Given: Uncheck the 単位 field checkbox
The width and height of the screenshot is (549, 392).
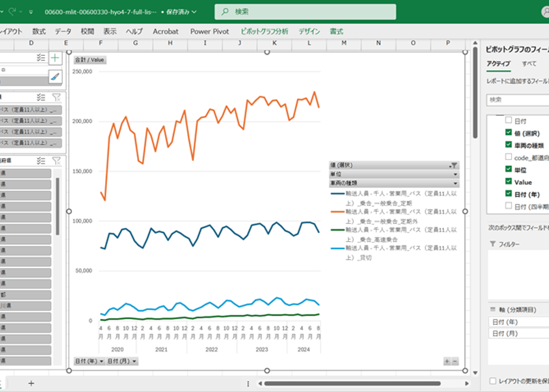Looking at the screenshot, I should [509, 169].
